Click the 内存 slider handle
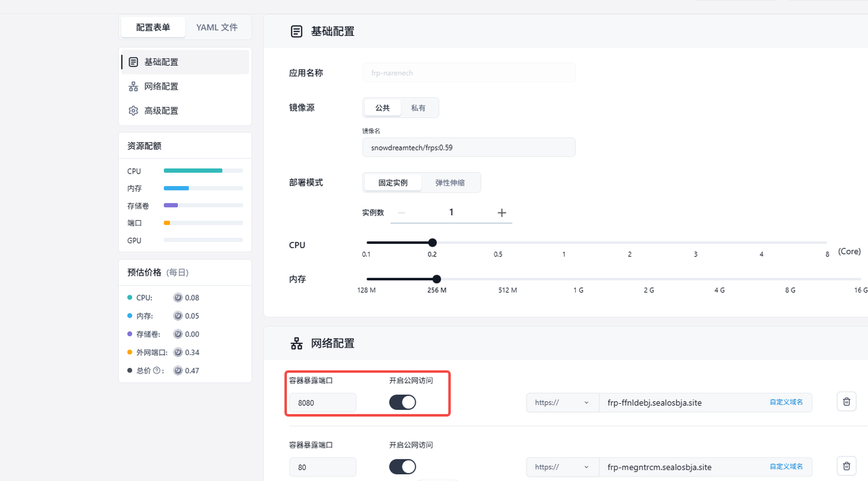 (437, 279)
